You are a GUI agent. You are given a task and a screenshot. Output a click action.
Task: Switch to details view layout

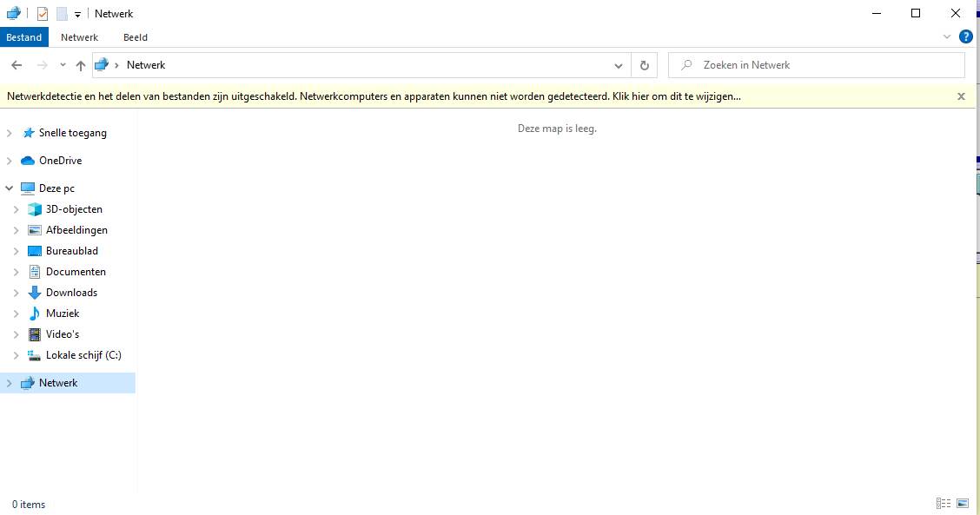[944, 503]
